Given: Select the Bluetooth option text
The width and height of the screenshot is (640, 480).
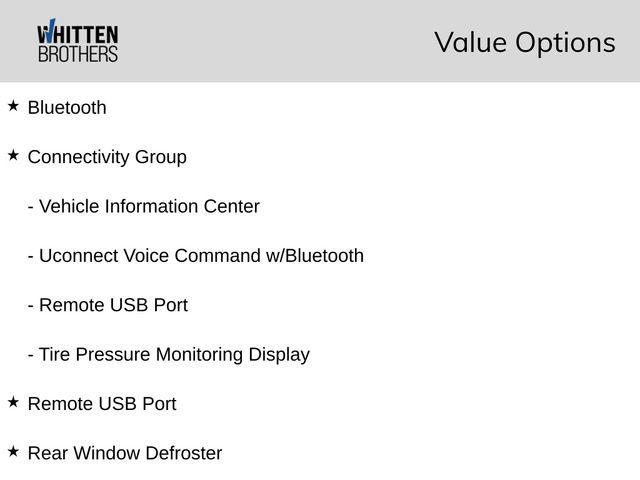Looking at the screenshot, I should [x=67, y=108].
